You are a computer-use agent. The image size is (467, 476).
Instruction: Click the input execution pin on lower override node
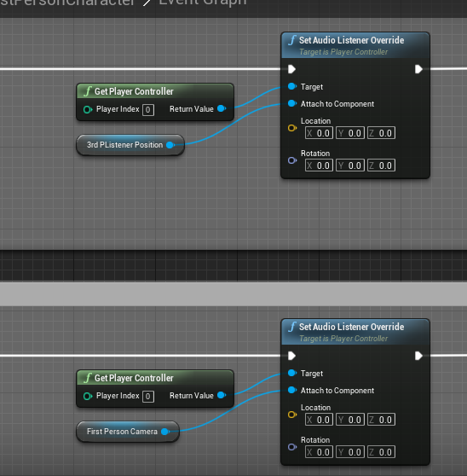click(291, 356)
